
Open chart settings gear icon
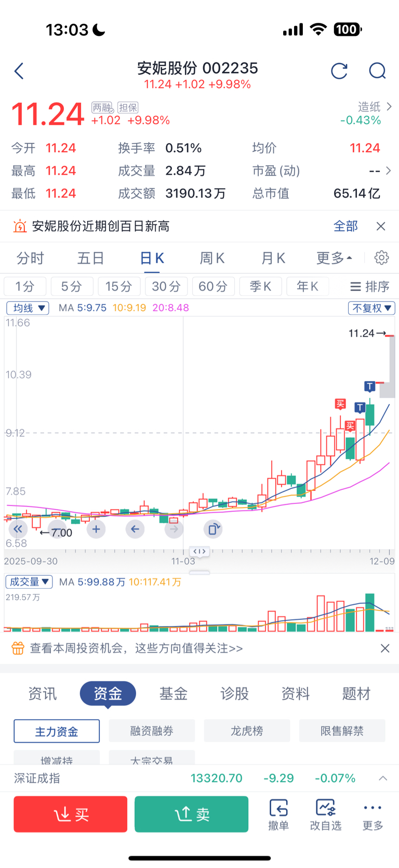pyautogui.click(x=381, y=257)
